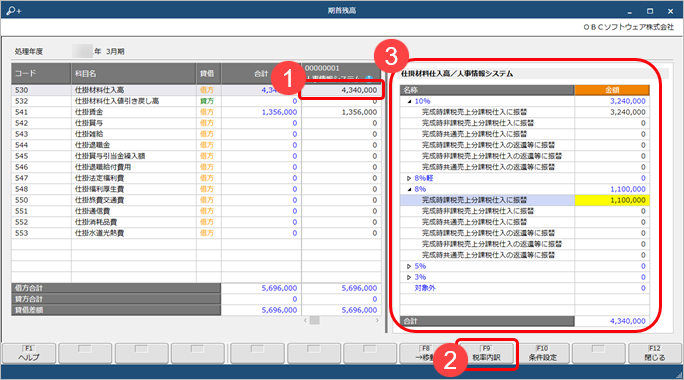Collapse the 8% tax rate group

(x=409, y=189)
